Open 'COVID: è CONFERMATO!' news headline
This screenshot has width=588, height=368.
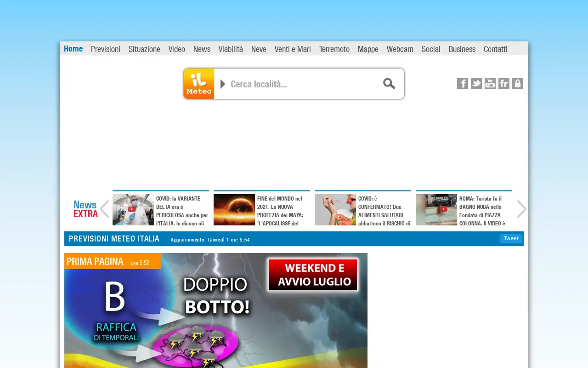[384, 211]
